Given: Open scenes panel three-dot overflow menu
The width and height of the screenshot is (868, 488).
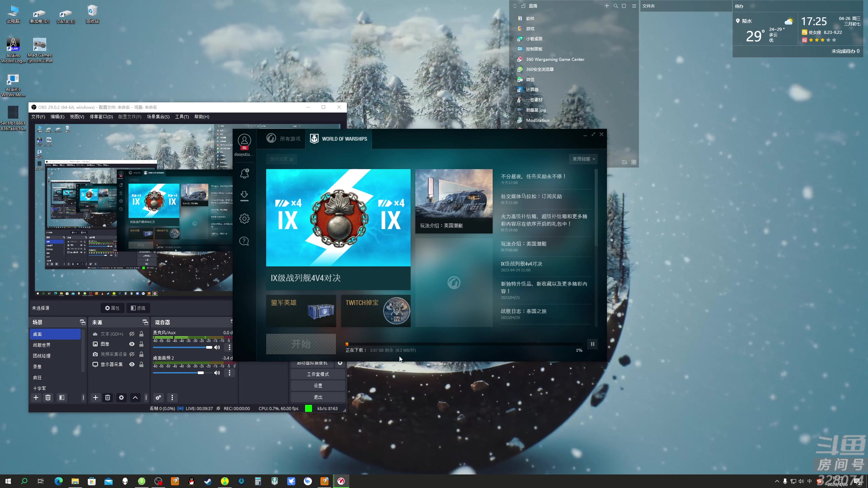Looking at the screenshot, I should [83, 398].
